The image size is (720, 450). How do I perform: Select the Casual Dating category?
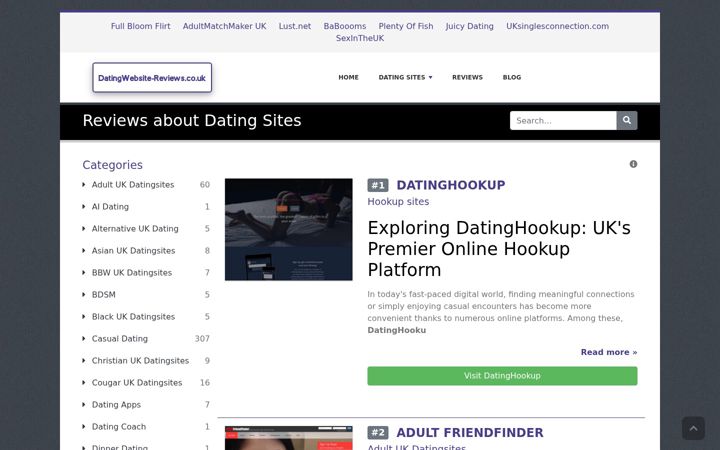coord(120,339)
